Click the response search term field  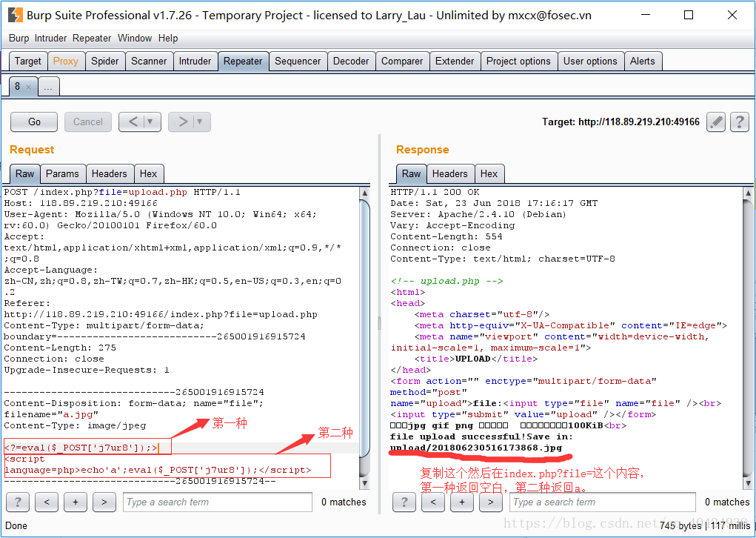603,502
